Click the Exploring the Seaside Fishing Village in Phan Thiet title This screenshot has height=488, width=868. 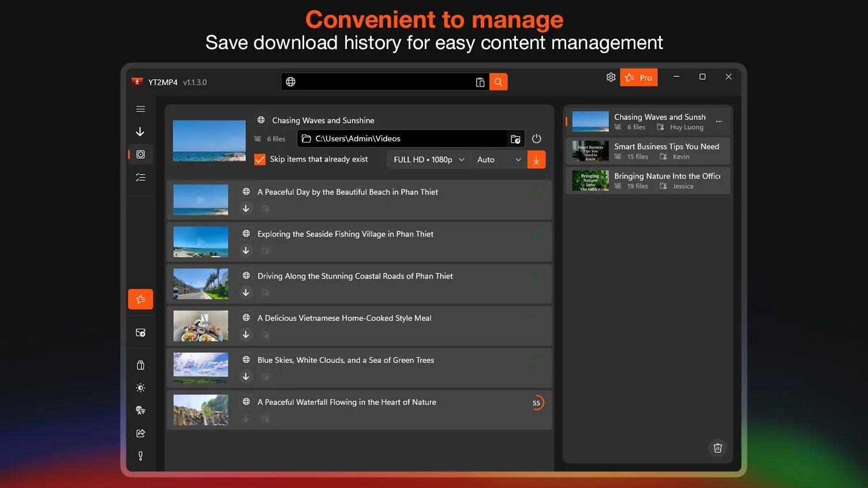click(x=346, y=234)
